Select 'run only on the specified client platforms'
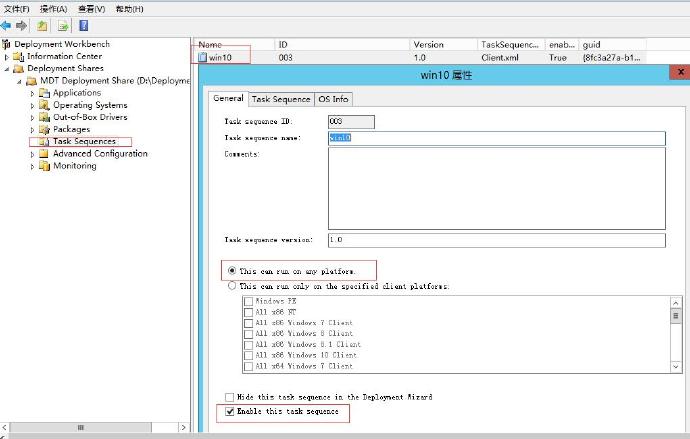The image size is (690, 439). pyautogui.click(x=232, y=285)
